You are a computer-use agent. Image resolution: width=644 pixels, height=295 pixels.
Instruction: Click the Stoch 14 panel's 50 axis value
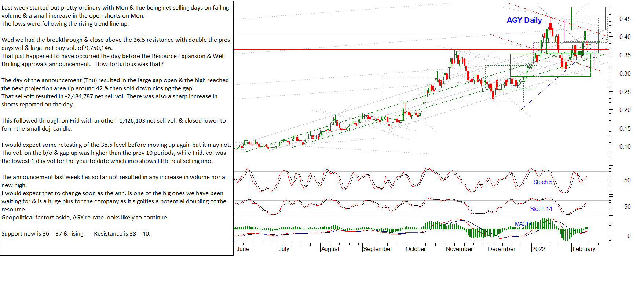coord(627,207)
